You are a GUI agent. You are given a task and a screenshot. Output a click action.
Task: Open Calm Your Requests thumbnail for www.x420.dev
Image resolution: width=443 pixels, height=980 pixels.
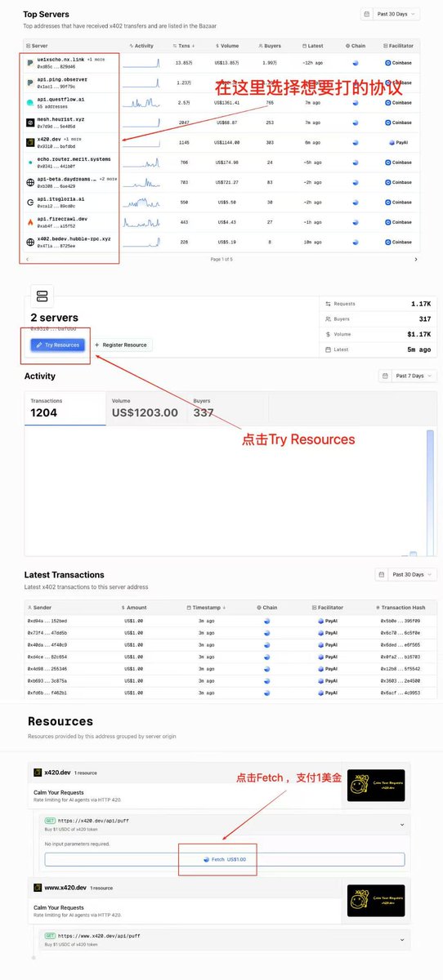(x=376, y=901)
